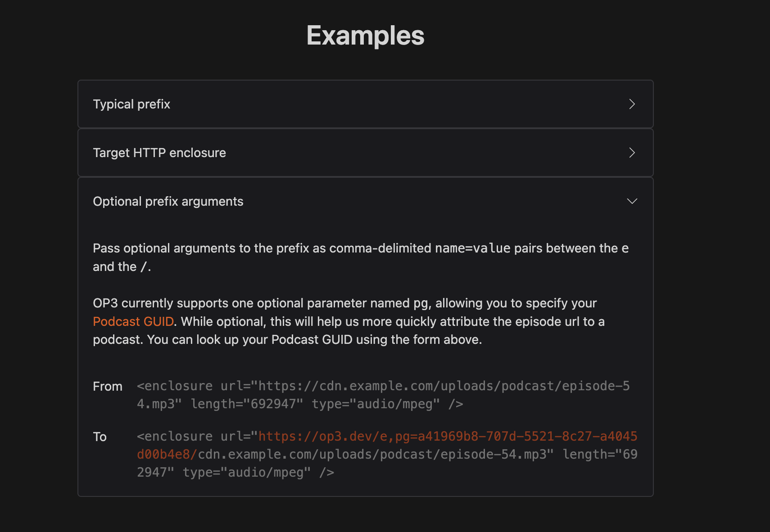The height and width of the screenshot is (532, 770).
Task: Click the "Examples" page heading
Action: pyautogui.click(x=365, y=36)
